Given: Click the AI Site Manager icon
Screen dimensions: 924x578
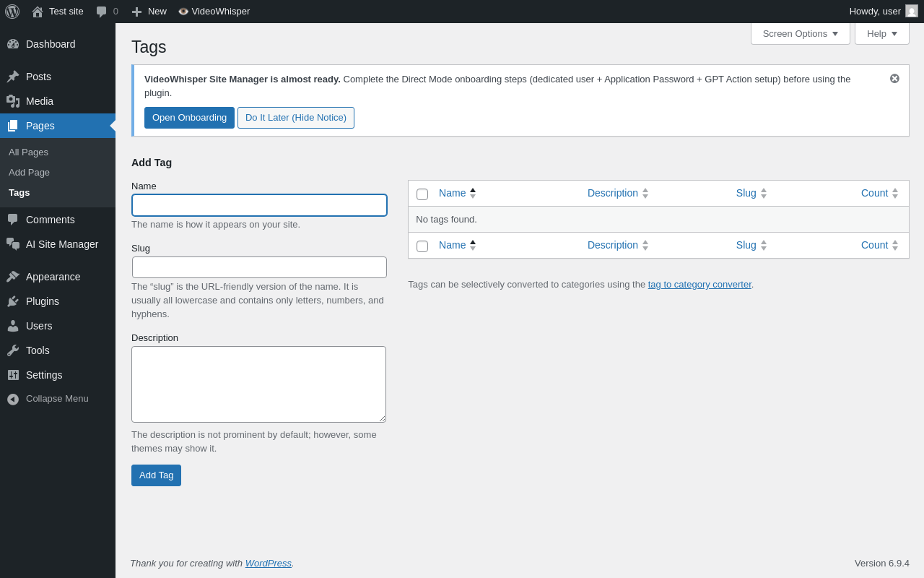Looking at the screenshot, I should 13,244.
